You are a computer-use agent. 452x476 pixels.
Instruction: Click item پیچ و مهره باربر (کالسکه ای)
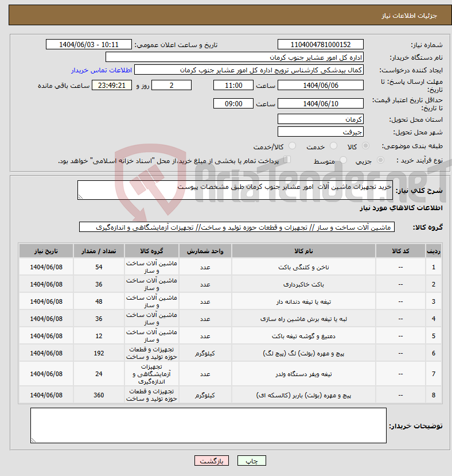(303, 395)
